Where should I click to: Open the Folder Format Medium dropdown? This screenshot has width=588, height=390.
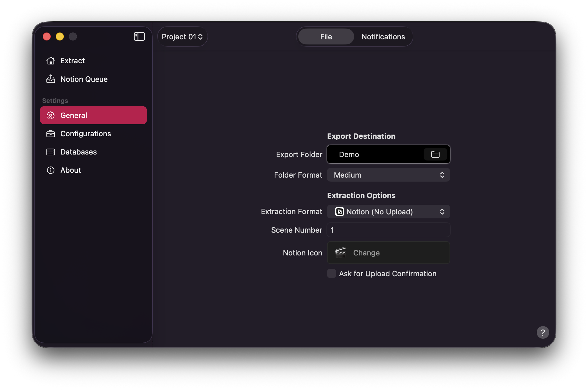pyautogui.click(x=389, y=175)
